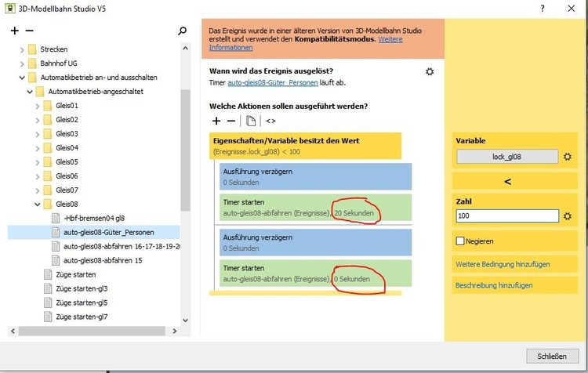This screenshot has width=588, height=373.
Task: Select the first 'Ausführung verzögern' action block
Action: coord(315,176)
